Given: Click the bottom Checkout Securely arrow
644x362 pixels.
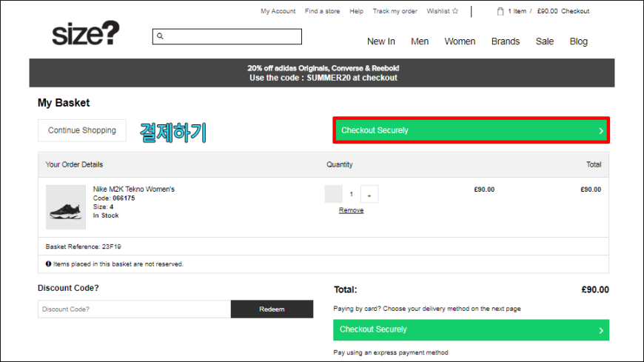Looking at the screenshot, I should (x=601, y=330).
